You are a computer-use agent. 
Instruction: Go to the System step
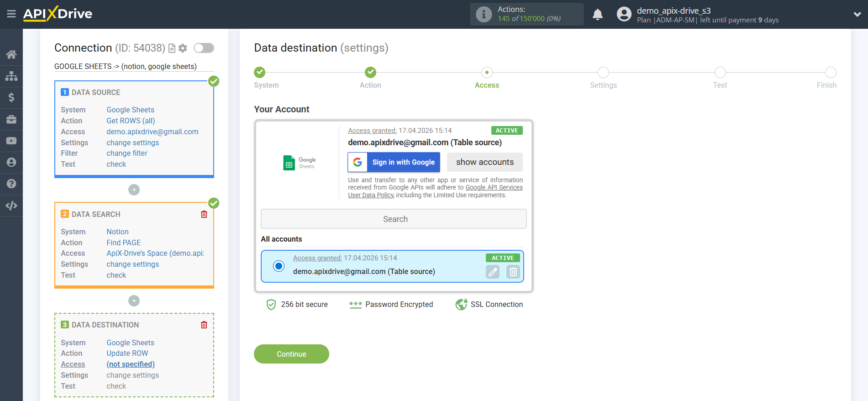tap(259, 73)
